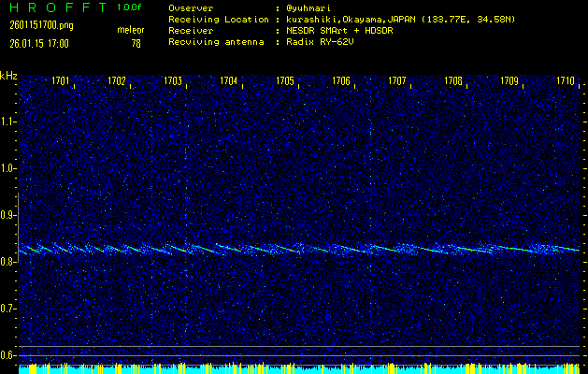Click the 0.6 frequency axis label
The width and height of the screenshot is (588, 374).
coord(8,354)
